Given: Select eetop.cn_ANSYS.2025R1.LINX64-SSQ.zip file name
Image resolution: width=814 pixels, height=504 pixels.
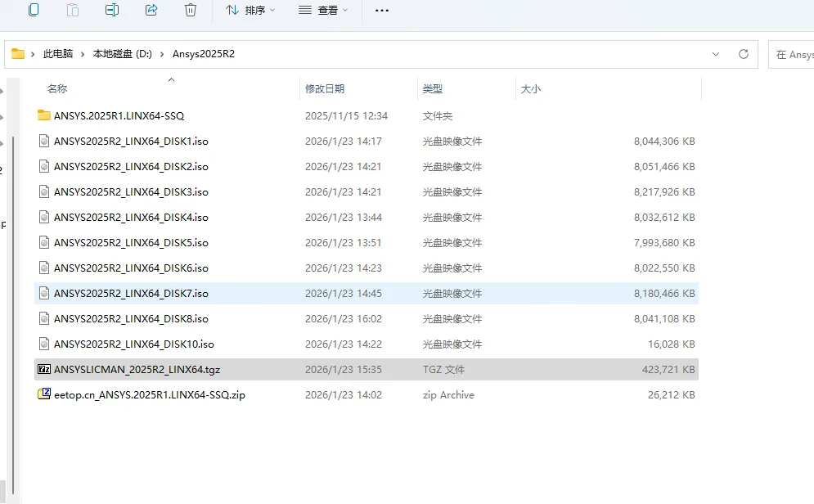Looking at the screenshot, I should 150,395.
